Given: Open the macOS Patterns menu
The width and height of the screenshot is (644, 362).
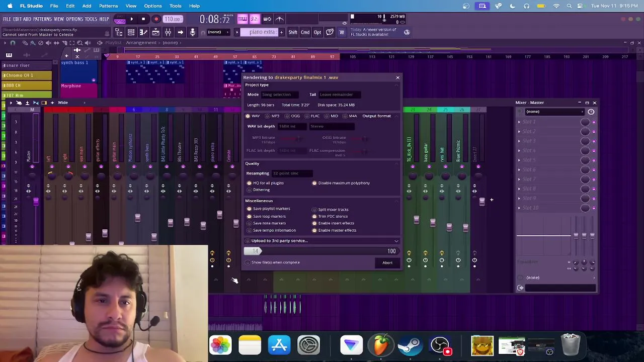Looking at the screenshot, I should [x=108, y=6].
